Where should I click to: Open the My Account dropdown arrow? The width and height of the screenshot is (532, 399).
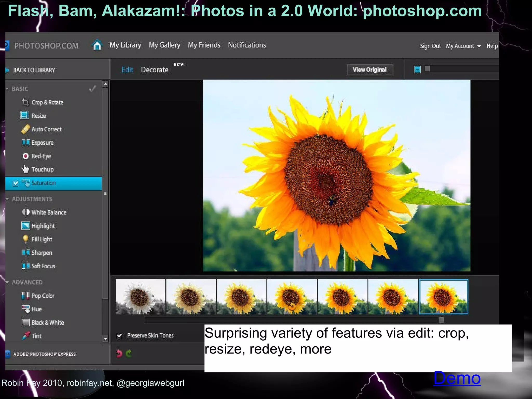[x=479, y=46]
